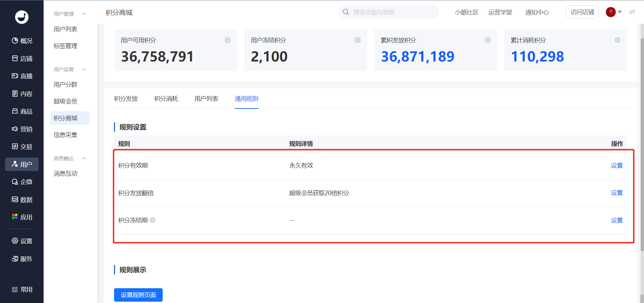Open the 运营学堂 link
644x303 pixels.
(x=500, y=12)
